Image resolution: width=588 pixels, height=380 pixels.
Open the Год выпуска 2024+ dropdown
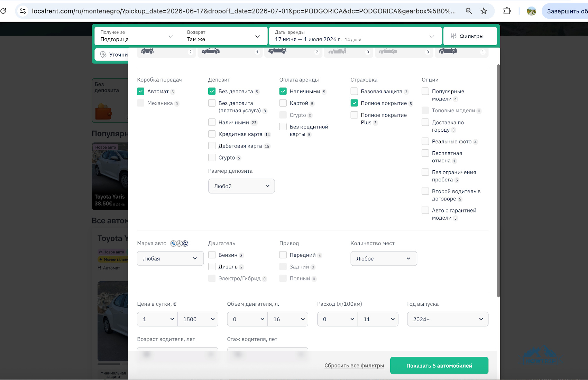[x=448, y=319]
